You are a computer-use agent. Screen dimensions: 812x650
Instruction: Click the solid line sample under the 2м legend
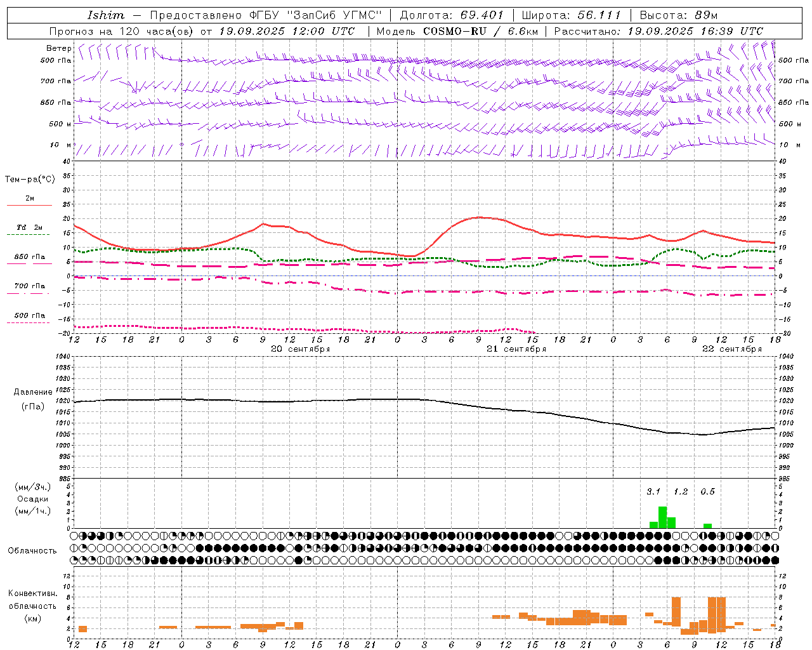29,206
